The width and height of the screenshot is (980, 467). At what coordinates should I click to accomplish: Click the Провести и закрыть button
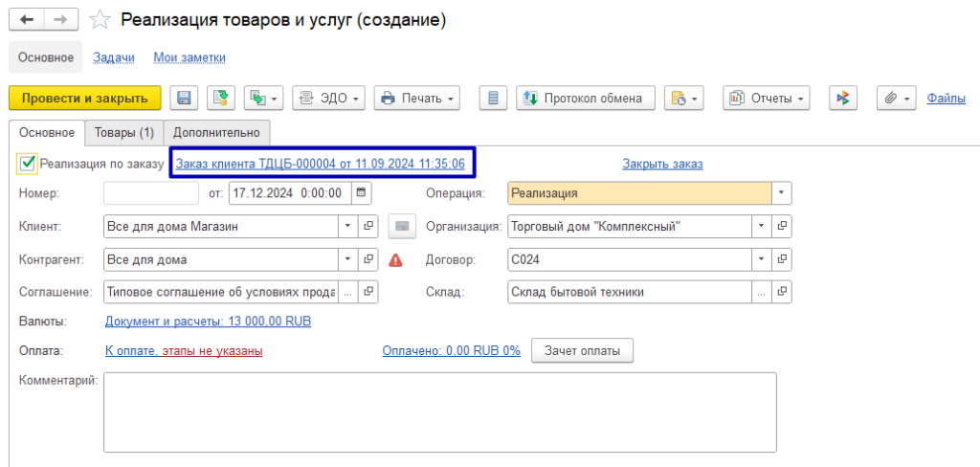(85, 98)
